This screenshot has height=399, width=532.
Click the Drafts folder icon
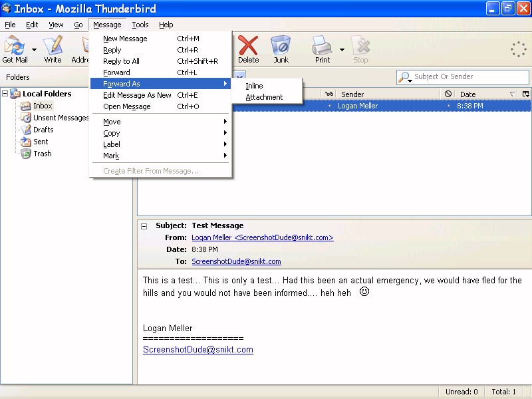(x=26, y=130)
